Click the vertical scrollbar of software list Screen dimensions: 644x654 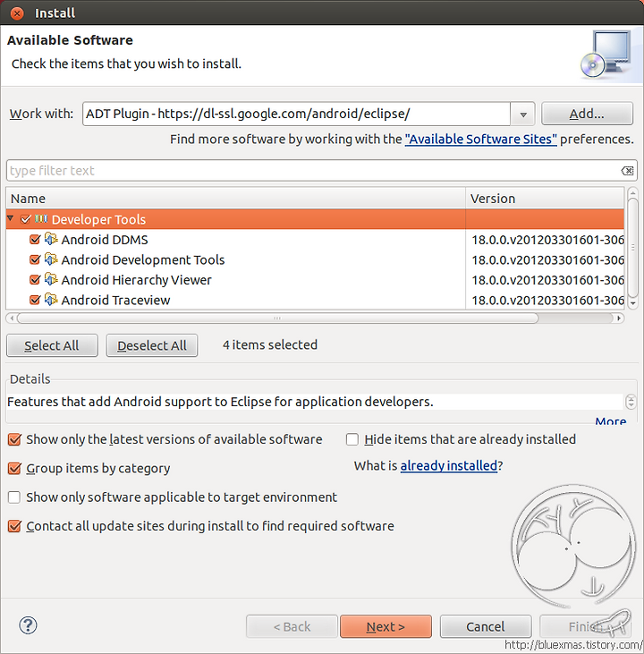[x=632, y=248]
